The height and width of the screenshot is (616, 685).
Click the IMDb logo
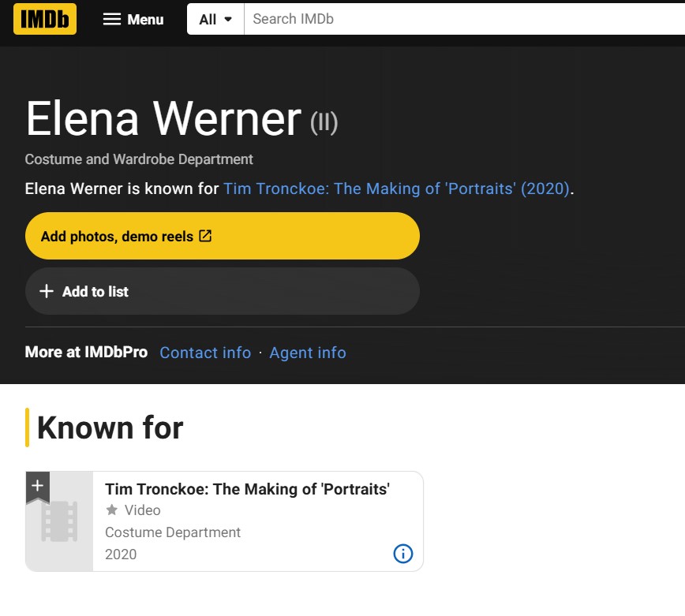click(x=45, y=19)
